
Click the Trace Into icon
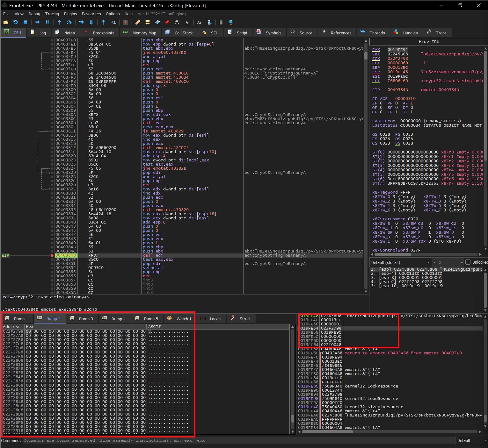click(x=82, y=22)
